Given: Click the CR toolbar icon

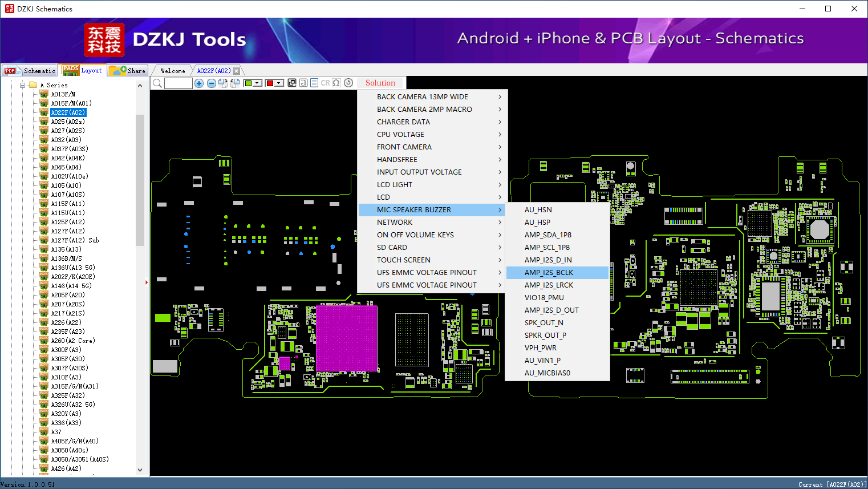Looking at the screenshot, I should [x=326, y=83].
